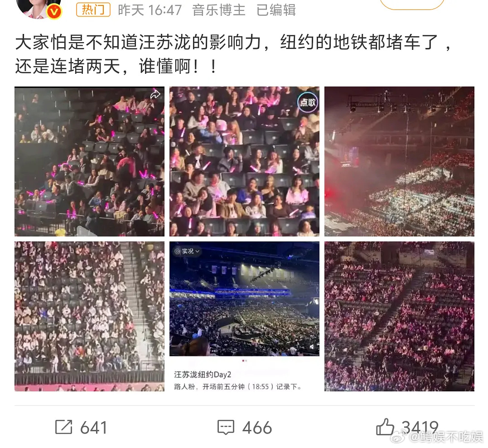Image resolution: width=488 pixels, height=448 pixels.
Task: Open the bottom-left crowd stands photo
Action: (x=89, y=316)
